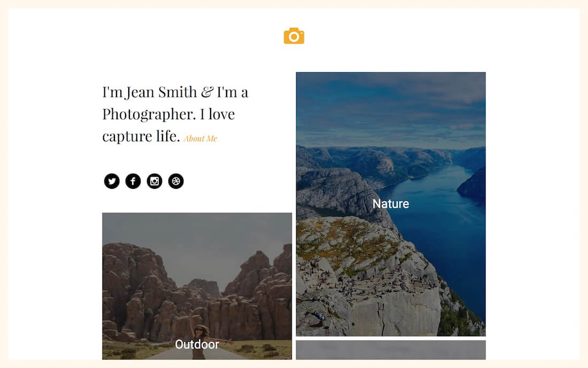Open the Instagram social icon

coord(154,181)
